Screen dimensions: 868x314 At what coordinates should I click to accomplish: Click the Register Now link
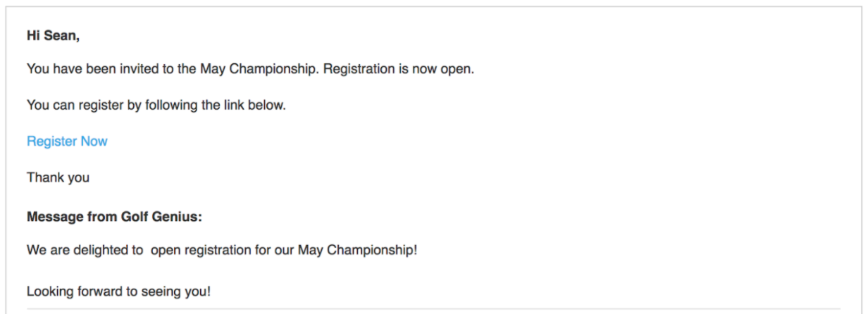[67, 142]
